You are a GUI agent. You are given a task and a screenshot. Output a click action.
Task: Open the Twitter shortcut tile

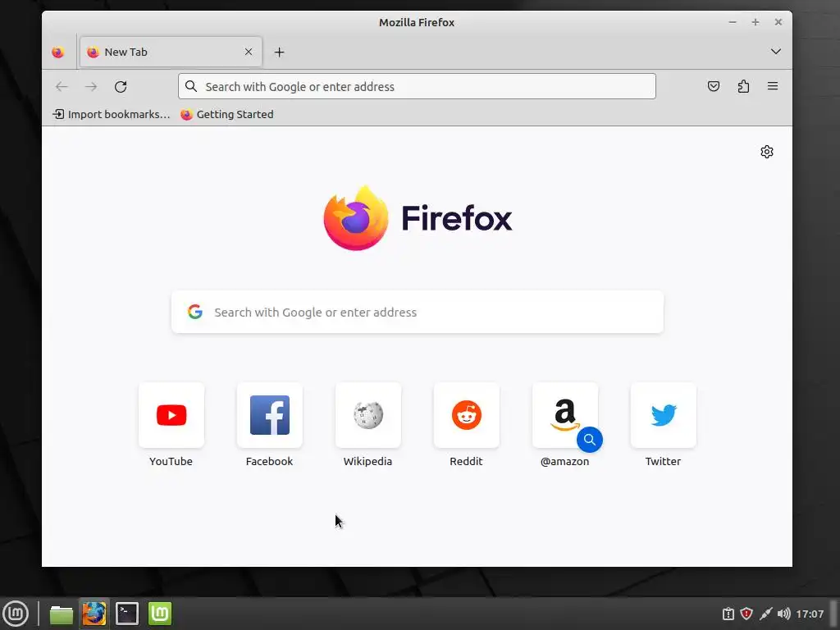pyautogui.click(x=663, y=415)
